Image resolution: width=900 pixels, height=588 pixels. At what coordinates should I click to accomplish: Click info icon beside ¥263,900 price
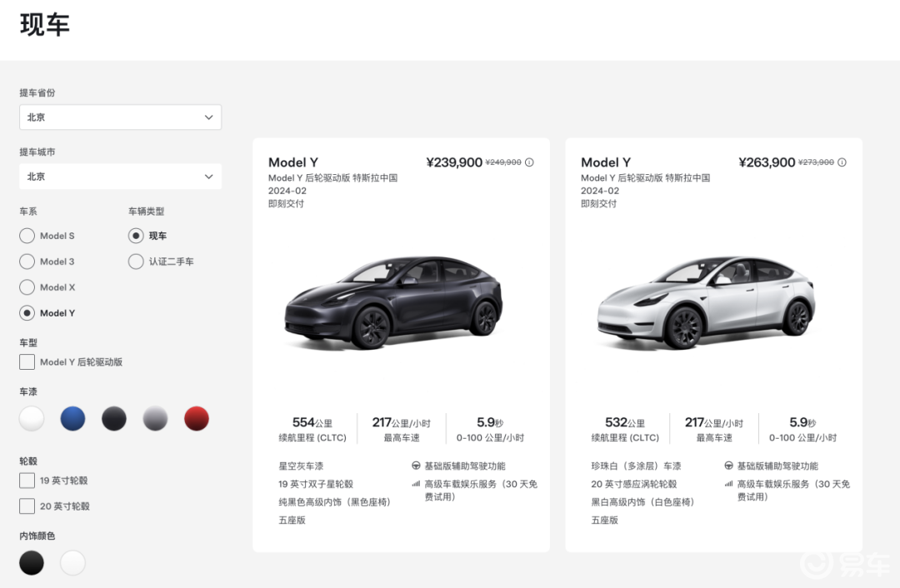click(x=842, y=162)
